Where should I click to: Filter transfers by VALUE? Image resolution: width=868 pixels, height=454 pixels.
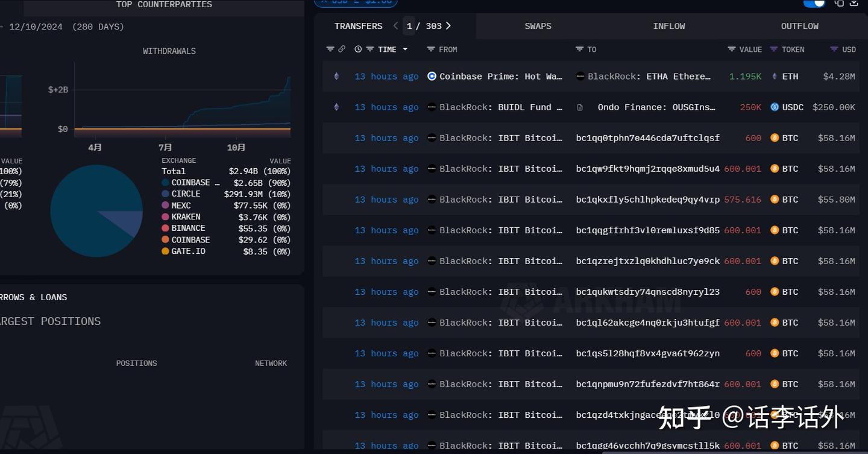(732, 49)
